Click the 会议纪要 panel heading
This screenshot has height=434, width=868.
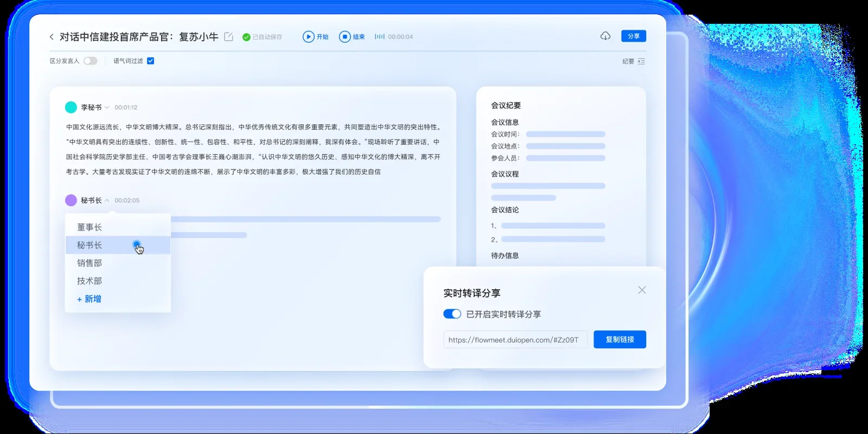coord(506,105)
